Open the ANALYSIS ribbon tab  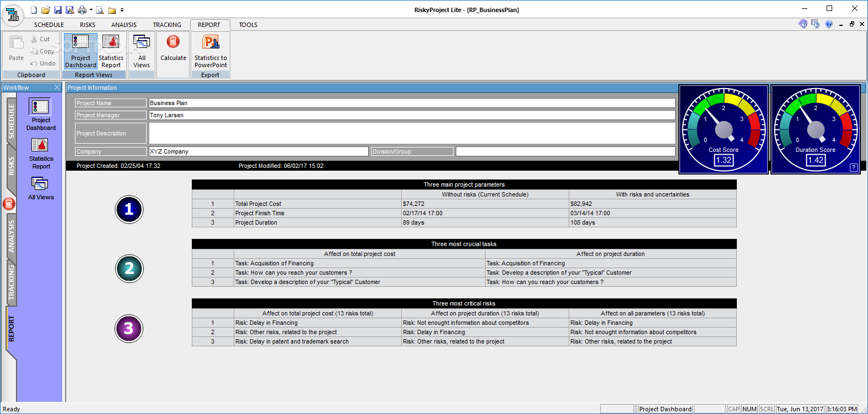coord(124,25)
